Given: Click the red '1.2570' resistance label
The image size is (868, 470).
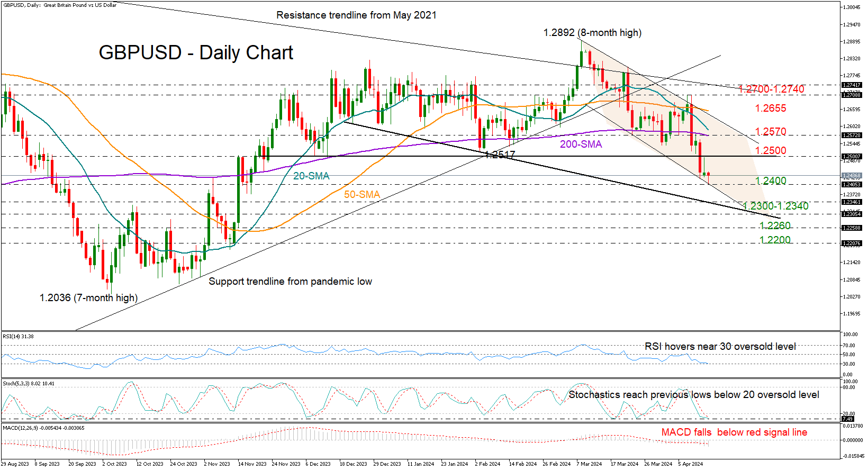Looking at the screenshot, I should (771, 131).
